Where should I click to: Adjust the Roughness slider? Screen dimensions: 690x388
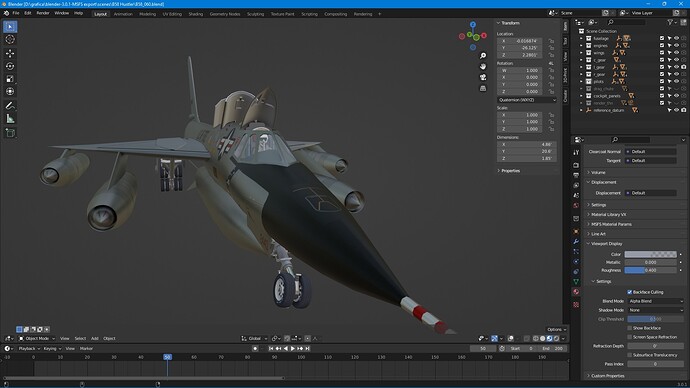tap(650, 270)
